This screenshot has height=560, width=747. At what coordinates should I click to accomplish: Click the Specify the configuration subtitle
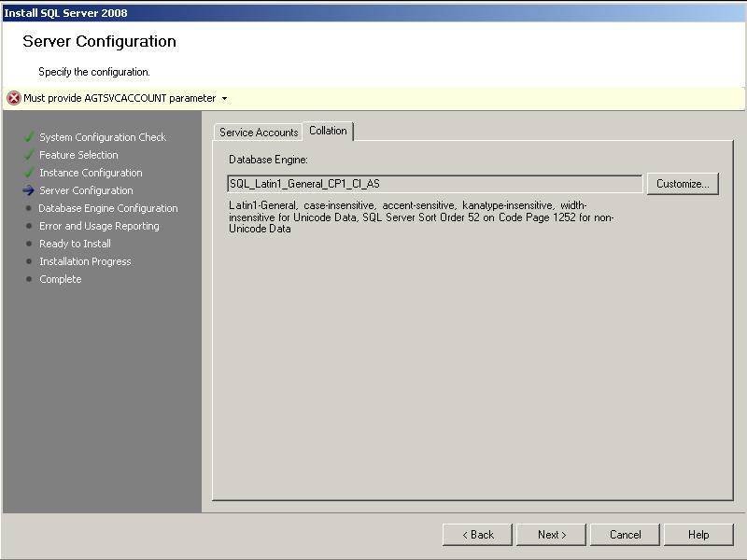click(94, 72)
